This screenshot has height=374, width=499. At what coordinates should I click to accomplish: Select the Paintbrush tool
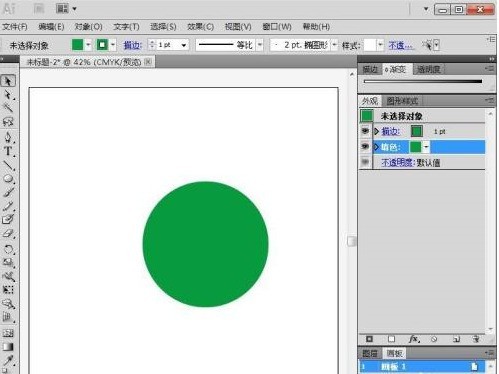(x=8, y=192)
